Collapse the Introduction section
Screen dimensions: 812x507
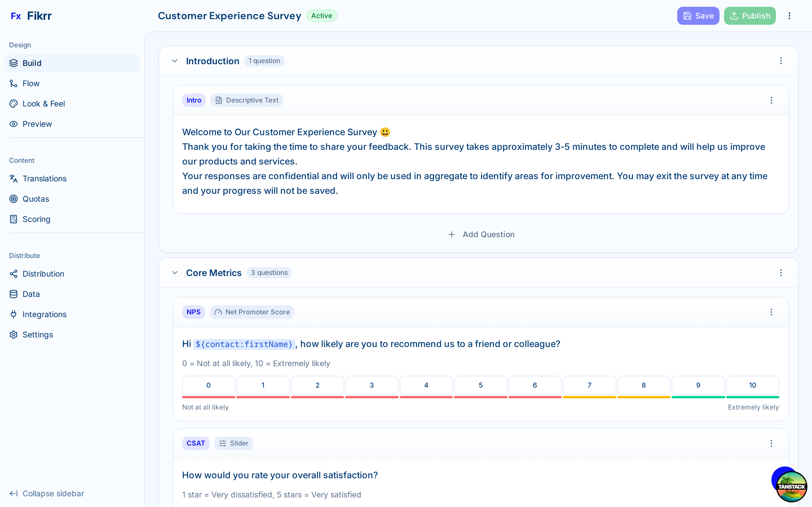tap(175, 61)
